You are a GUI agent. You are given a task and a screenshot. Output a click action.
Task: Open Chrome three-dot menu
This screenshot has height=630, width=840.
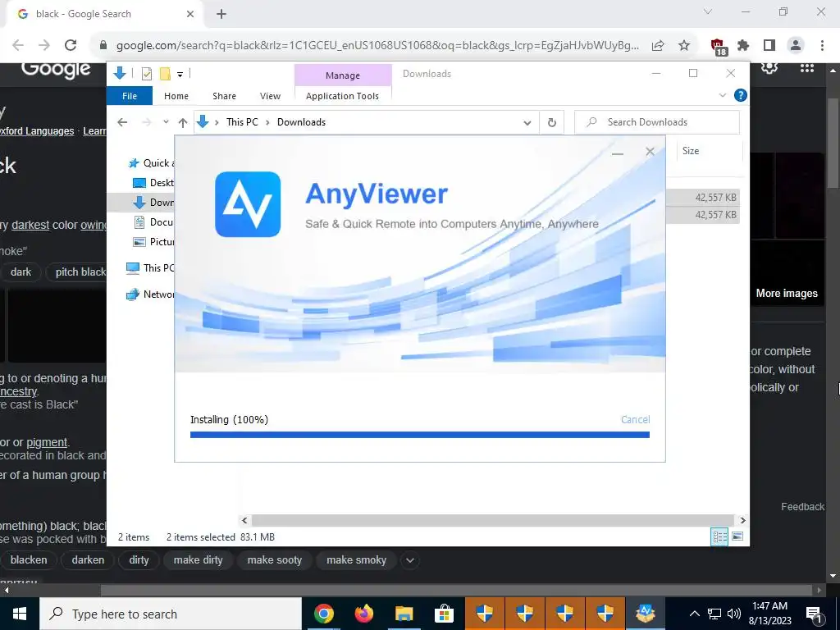822,46
